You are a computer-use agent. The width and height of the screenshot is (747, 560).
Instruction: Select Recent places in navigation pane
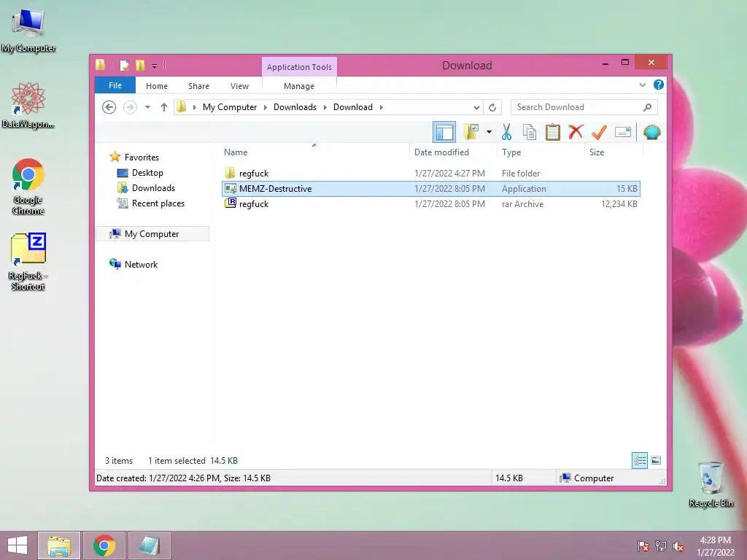158,203
